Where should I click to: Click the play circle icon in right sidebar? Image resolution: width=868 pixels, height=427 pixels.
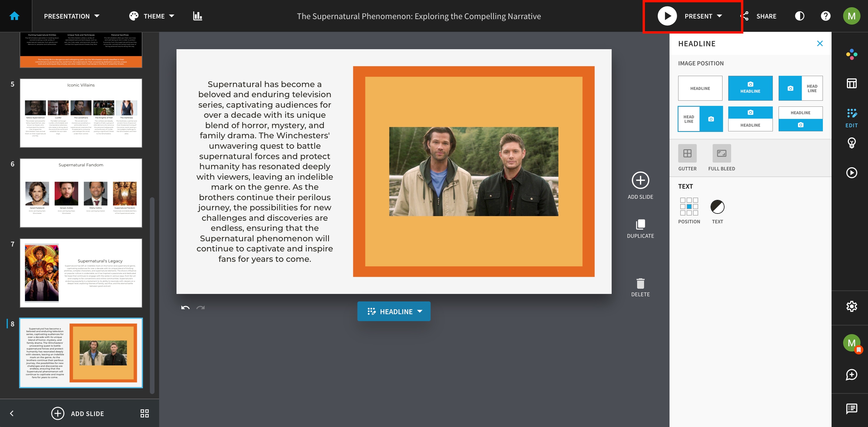tap(852, 172)
